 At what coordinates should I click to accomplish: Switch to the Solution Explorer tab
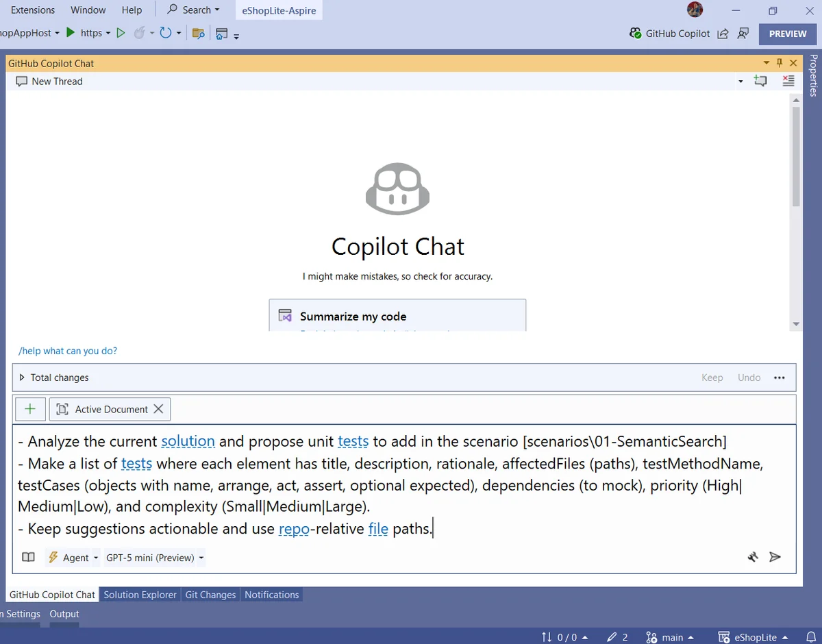(x=140, y=595)
